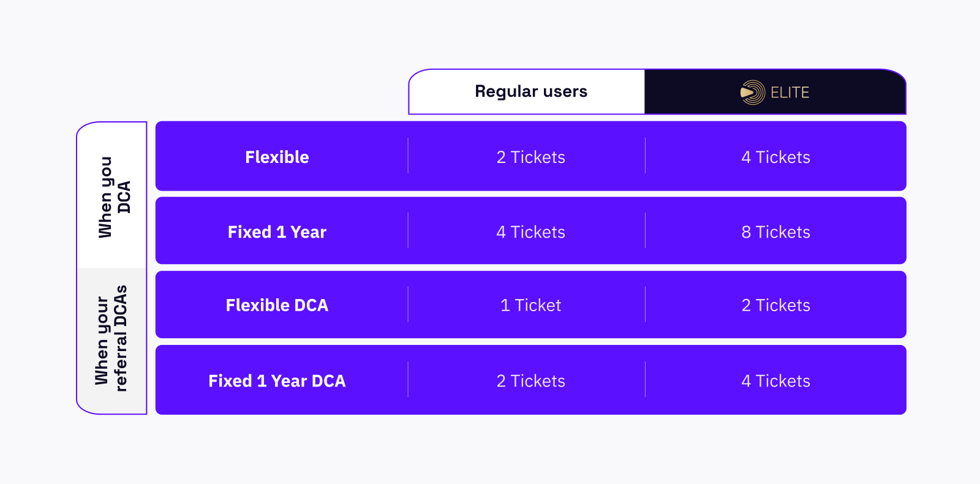Click 2 Tickets in Flexible DCA row
The image size is (980, 484).
[776, 305]
